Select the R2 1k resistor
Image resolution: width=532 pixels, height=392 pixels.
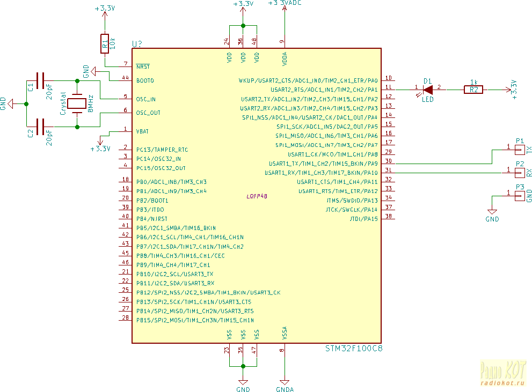(x=473, y=90)
